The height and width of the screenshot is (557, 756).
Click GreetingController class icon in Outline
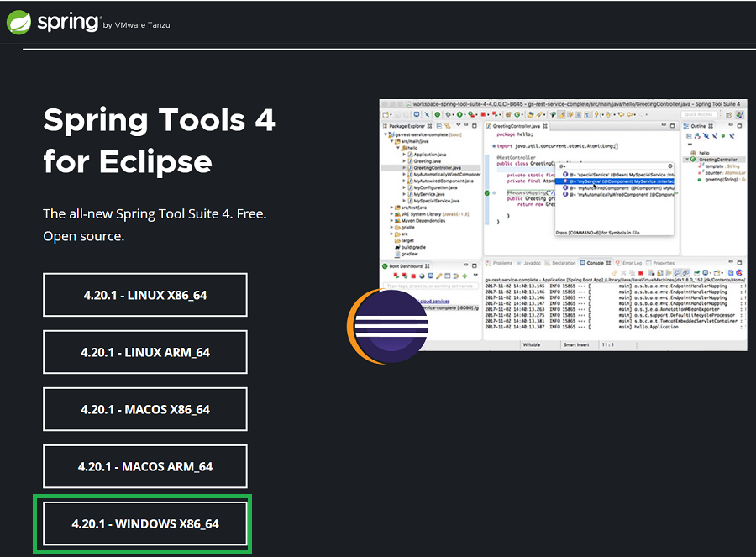click(693, 160)
